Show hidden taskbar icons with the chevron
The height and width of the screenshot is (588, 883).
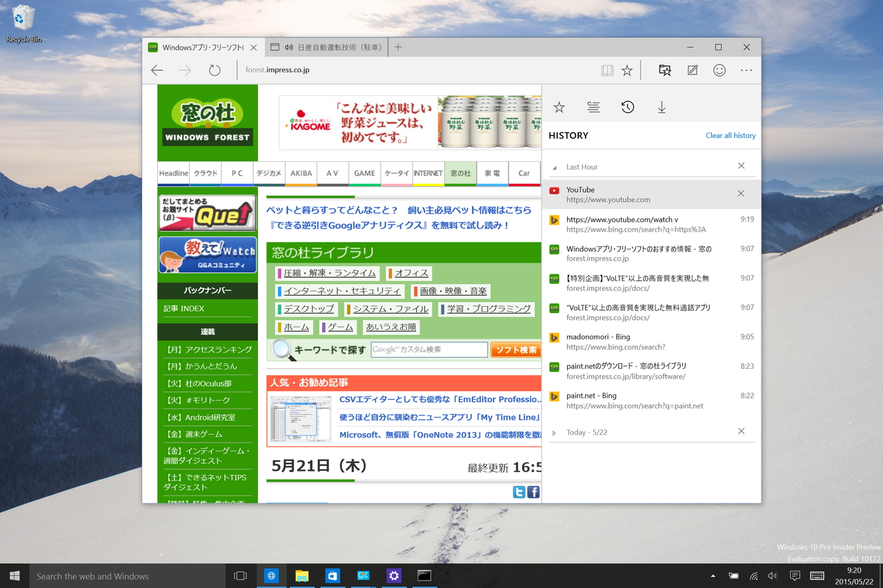[x=713, y=576]
